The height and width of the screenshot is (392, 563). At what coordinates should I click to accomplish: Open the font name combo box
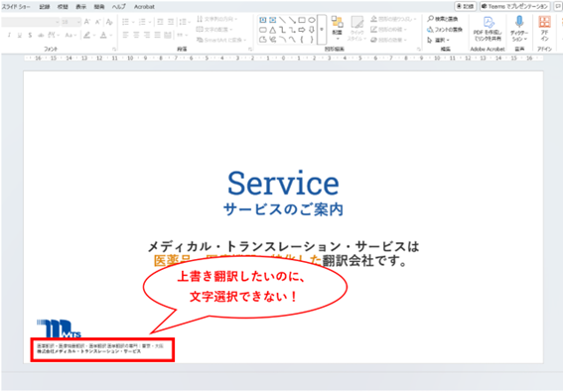point(31,22)
